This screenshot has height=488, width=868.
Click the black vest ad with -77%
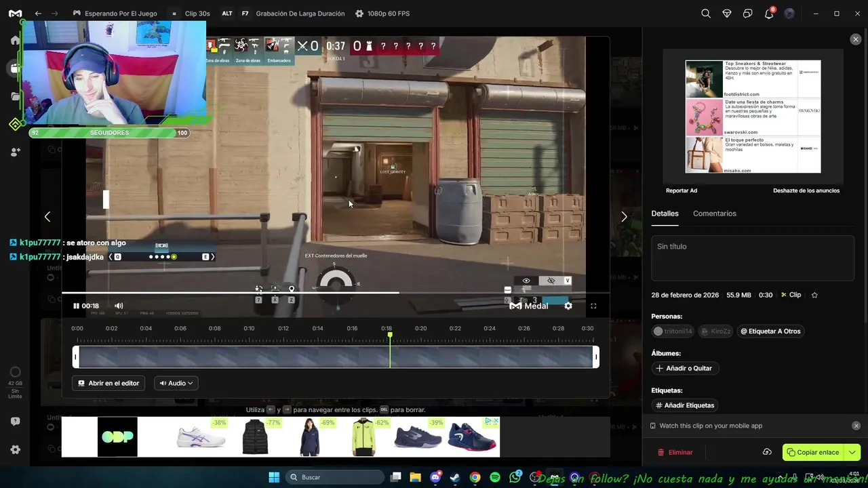pos(256,436)
